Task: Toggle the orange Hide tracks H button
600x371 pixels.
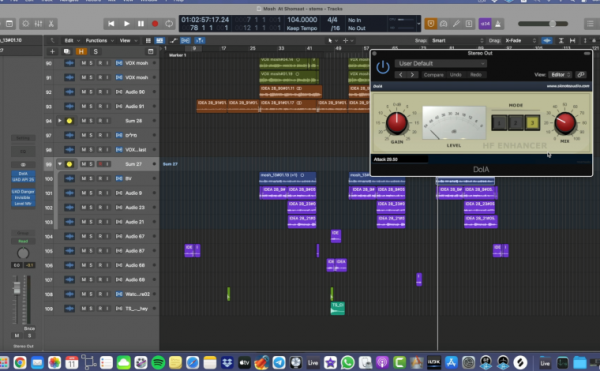Action: [x=81, y=52]
